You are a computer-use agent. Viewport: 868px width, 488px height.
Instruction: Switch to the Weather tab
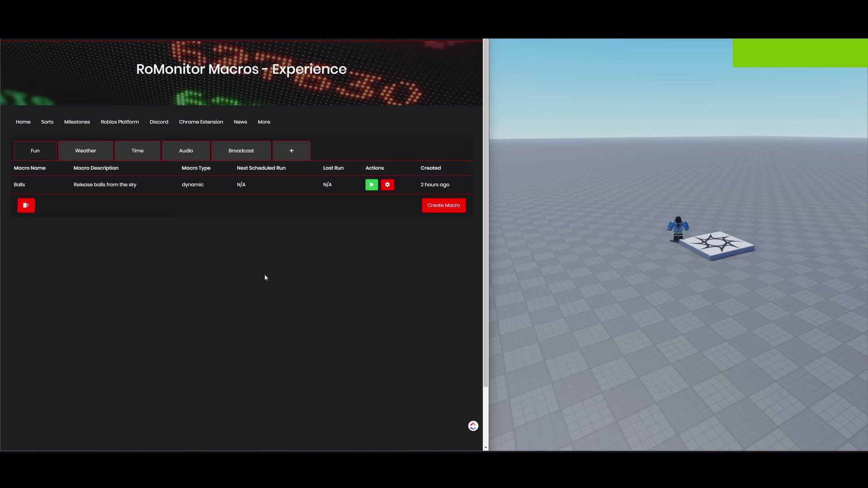click(x=86, y=150)
